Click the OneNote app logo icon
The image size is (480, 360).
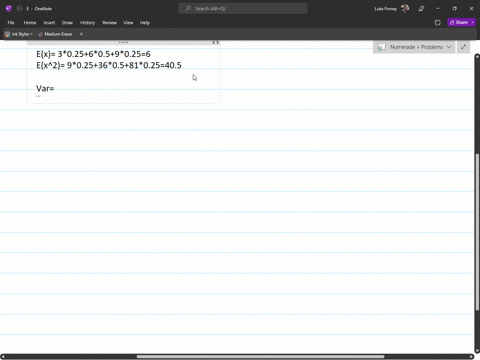[x=9, y=9]
